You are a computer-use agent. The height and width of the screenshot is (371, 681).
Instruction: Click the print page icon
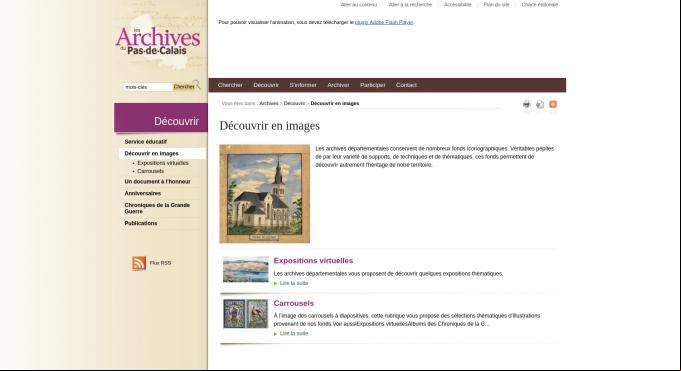[x=526, y=104]
